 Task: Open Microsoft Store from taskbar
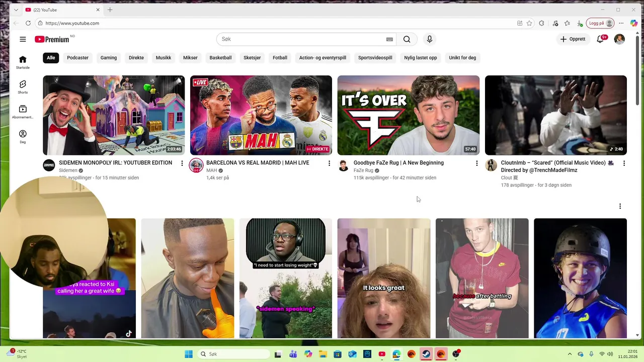pos(338,354)
